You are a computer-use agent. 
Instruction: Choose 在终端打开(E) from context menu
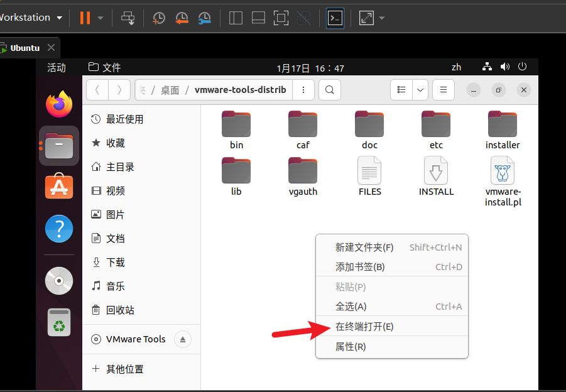[x=392, y=327]
